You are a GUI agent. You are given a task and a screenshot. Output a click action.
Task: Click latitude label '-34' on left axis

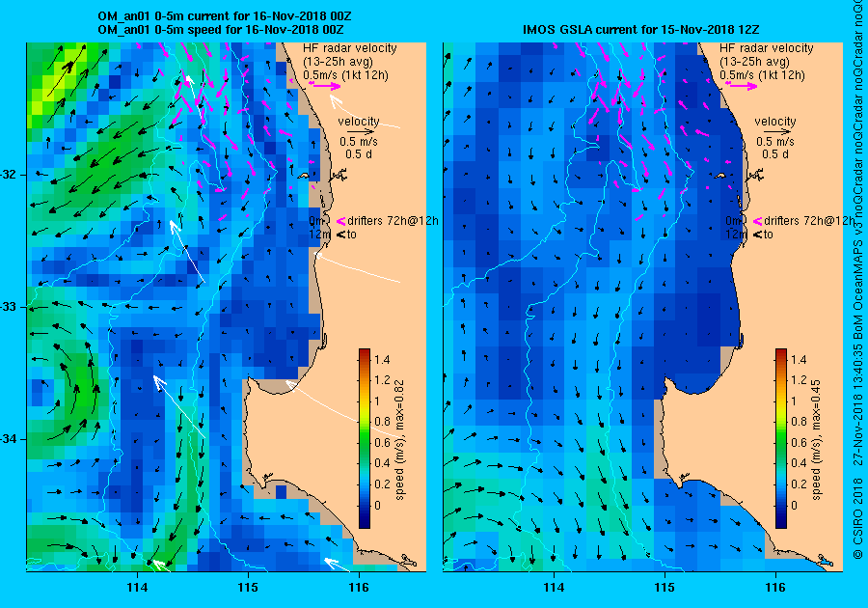click(11, 440)
